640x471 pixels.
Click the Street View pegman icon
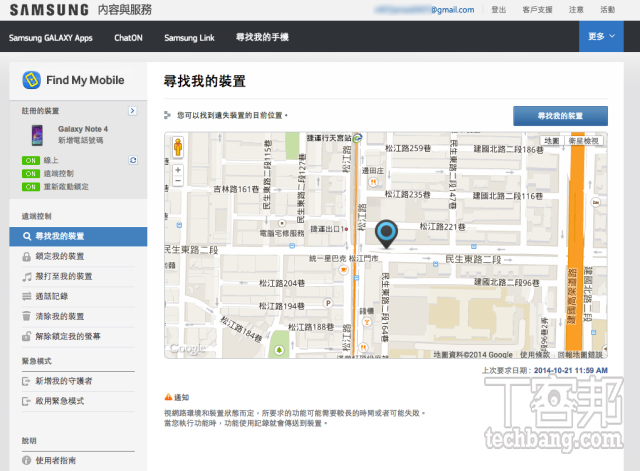(178, 147)
